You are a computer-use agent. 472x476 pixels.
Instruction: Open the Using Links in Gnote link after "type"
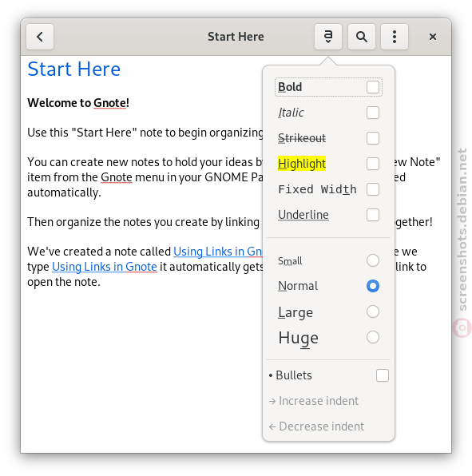[105, 267]
